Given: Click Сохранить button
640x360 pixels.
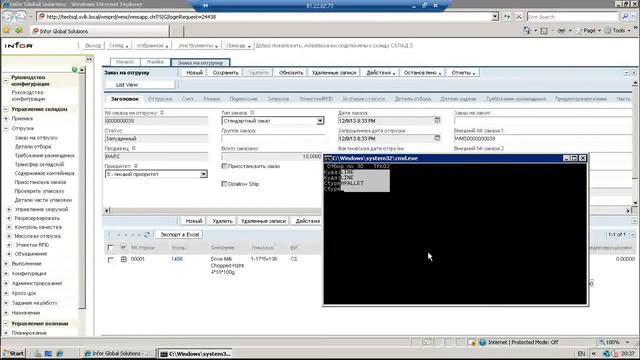Looking at the screenshot, I should click(225, 73).
